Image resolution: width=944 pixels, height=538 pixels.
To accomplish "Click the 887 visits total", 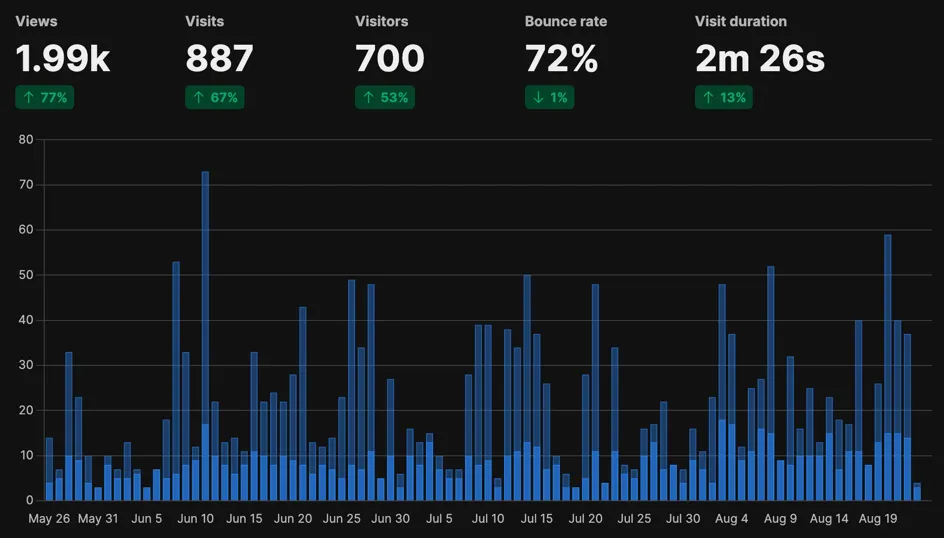I will (x=219, y=60).
